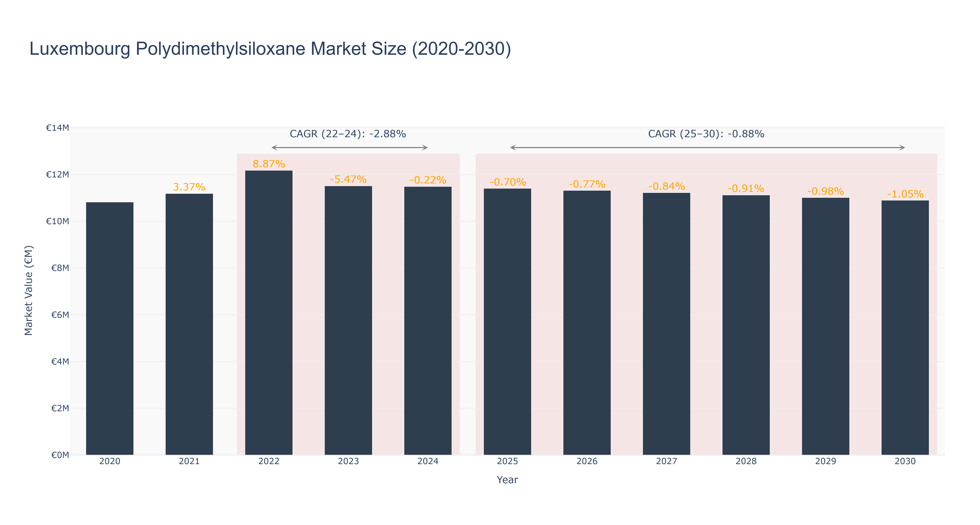
Task: Select the 2028 bar in the chart
Action: tap(746, 325)
